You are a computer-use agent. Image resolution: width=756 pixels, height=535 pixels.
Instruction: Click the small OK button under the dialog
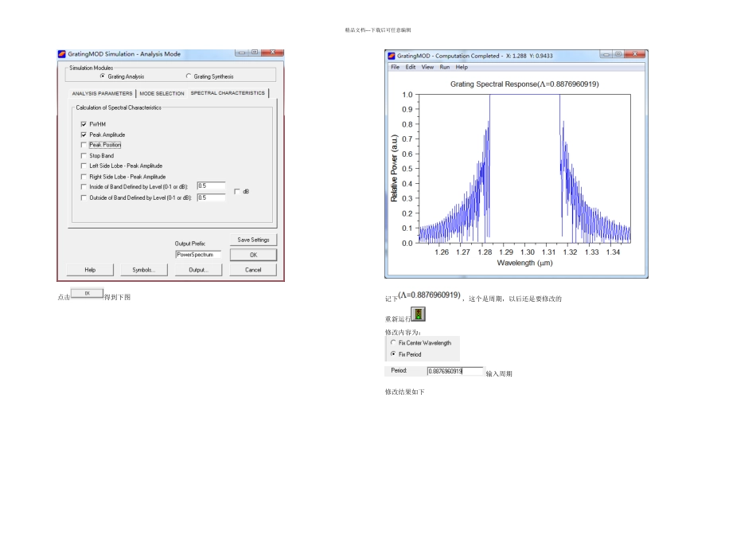coord(88,293)
